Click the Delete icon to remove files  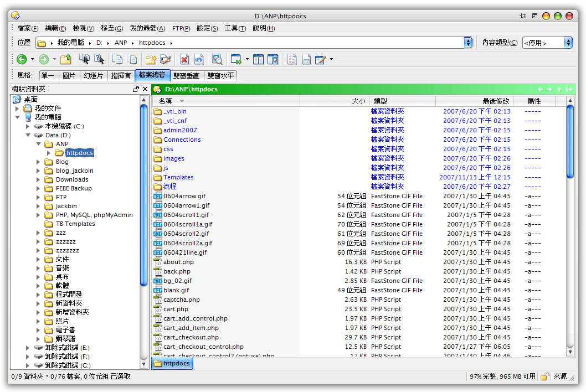click(184, 59)
